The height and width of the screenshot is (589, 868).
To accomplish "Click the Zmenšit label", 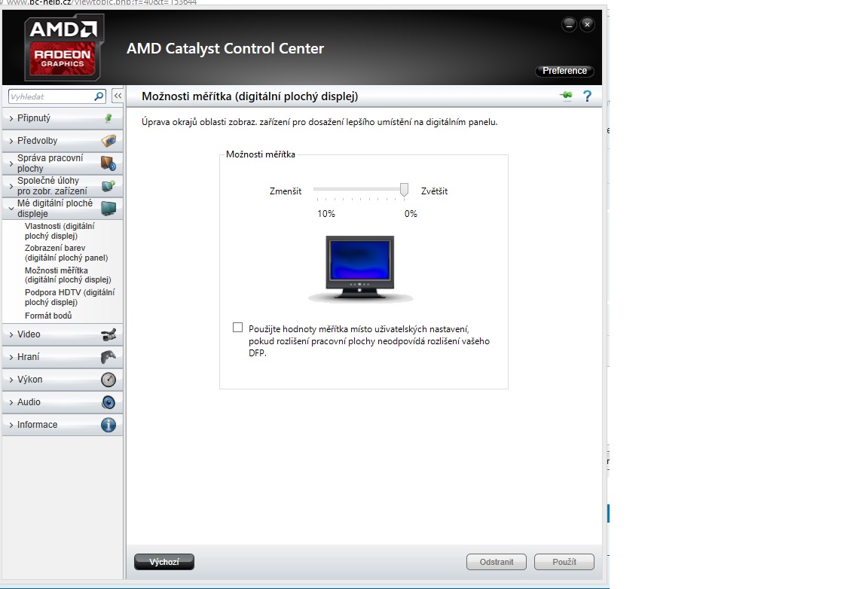I will (x=286, y=191).
